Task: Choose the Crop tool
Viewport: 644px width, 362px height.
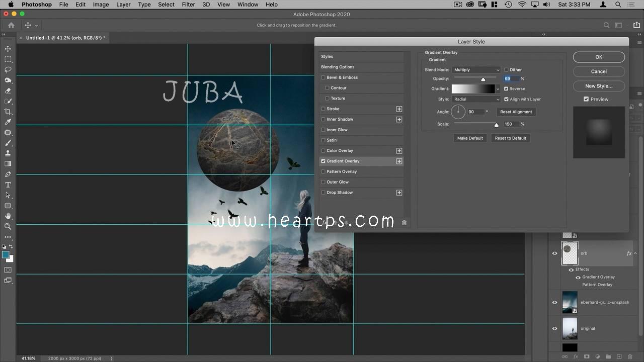Action: pyautogui.click(x=8, y=112)
